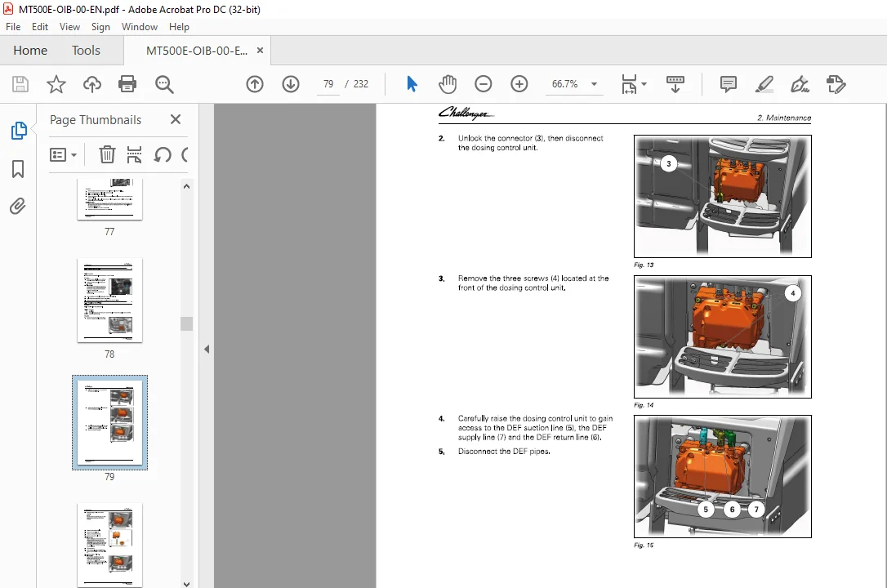The height and width of the screenshot is (588, 887).
Task: Delete selected page thumbnail with trash
Action: 107,154
